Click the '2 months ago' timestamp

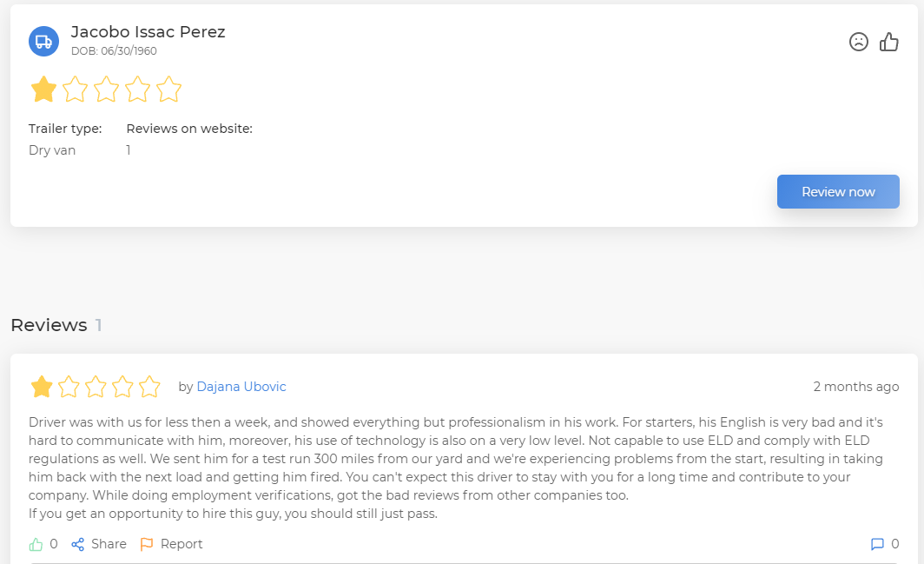[x=855, y=387]
